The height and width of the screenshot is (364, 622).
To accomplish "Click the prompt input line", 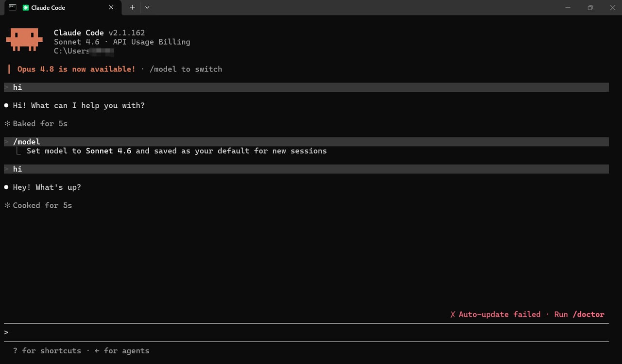I will (x=306, y=332).
